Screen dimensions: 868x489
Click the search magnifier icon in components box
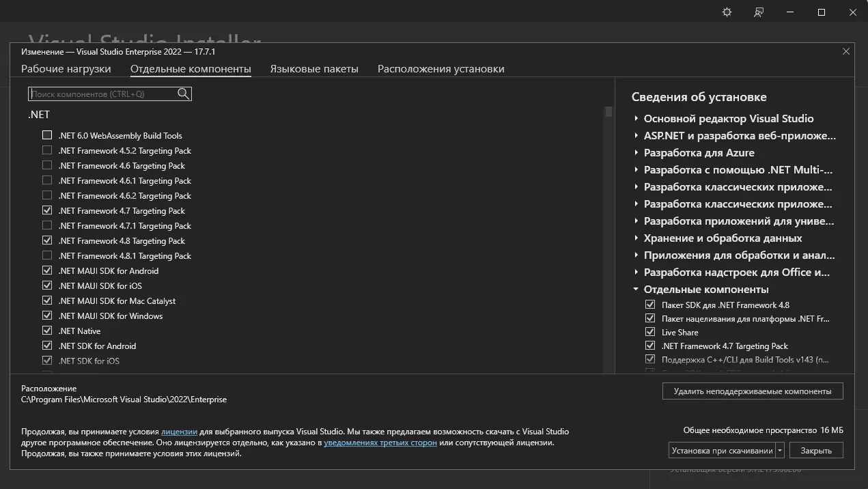click(x=183, y=94)
